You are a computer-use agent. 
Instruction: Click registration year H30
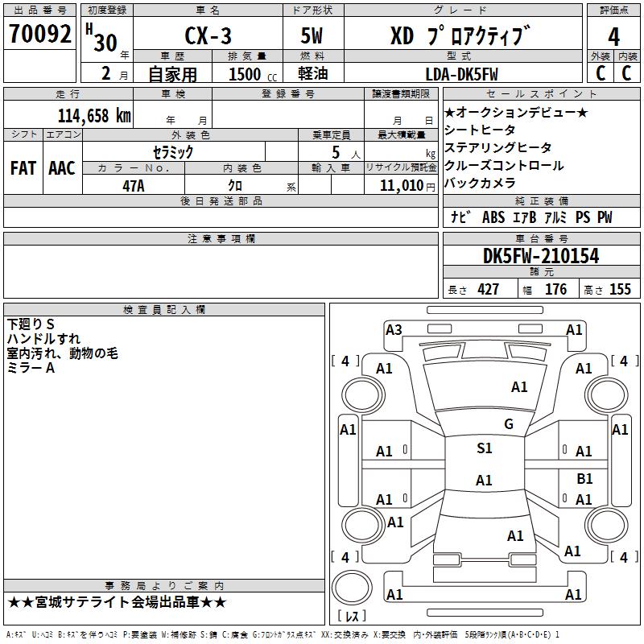coord(102,38)
